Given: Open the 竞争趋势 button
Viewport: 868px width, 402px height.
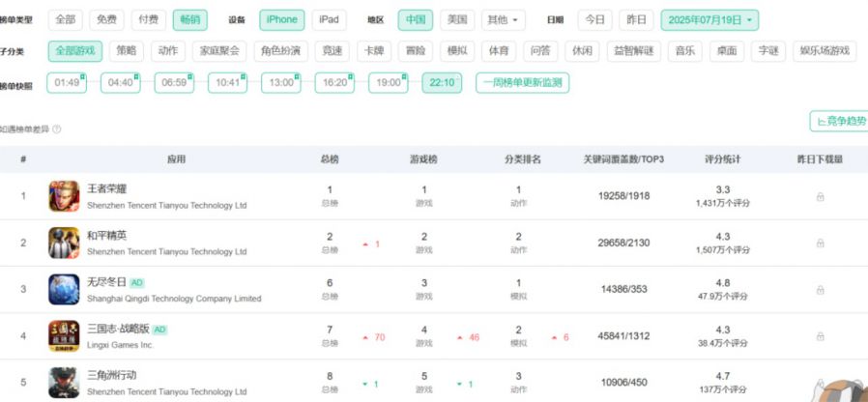Looking at the screenshot, I should tap(841, 121).
